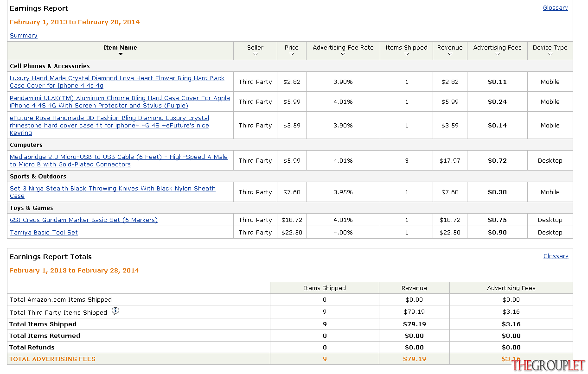Image resolution: width=588 pixels, height=374 pixels.
Task: Open eFuture Rose Handmade 3D case link
Action: [x=109, y=126]
